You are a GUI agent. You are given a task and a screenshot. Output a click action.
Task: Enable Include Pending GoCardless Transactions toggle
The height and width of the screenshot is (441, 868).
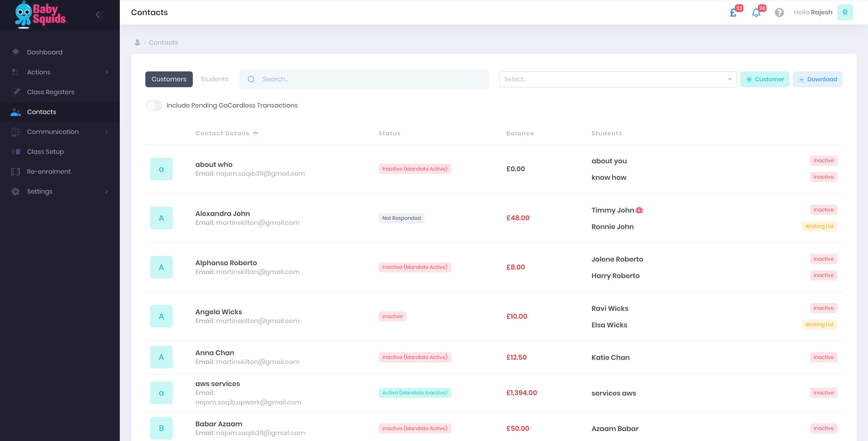click(154, 106)
